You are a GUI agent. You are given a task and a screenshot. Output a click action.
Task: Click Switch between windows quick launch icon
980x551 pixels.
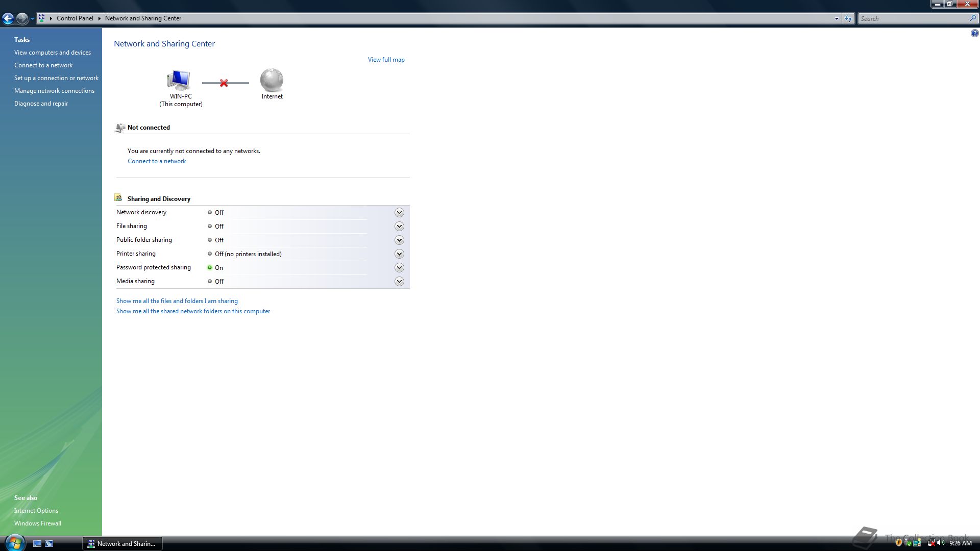tap(49, 544)
